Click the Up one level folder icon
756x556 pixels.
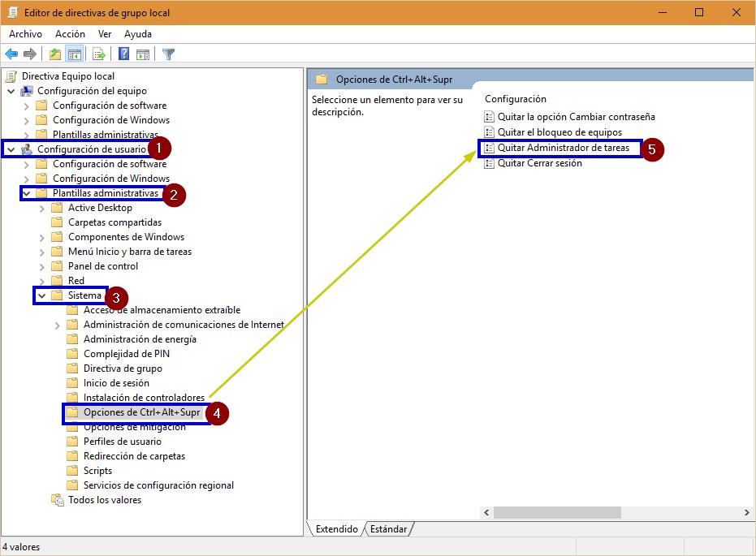(x=55, y=54)
